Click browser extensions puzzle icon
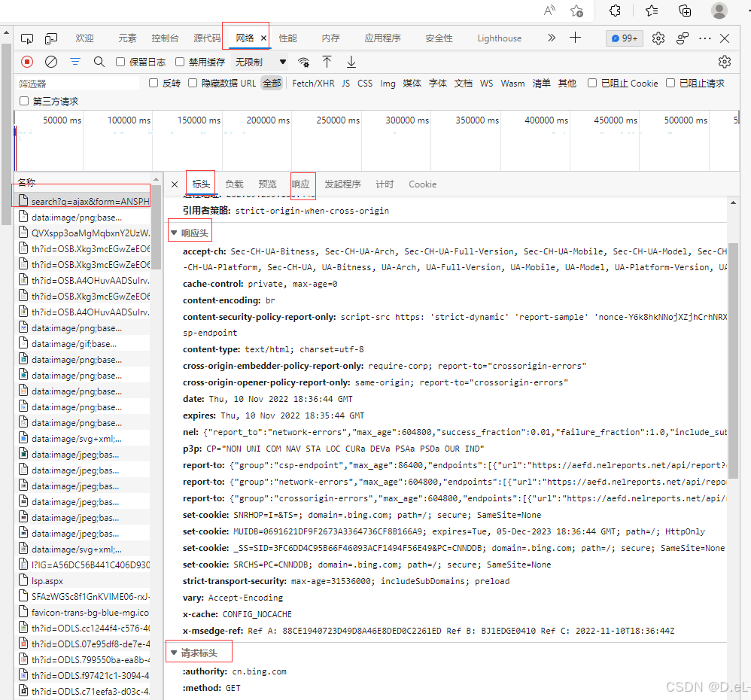 (x=615, y=11)
